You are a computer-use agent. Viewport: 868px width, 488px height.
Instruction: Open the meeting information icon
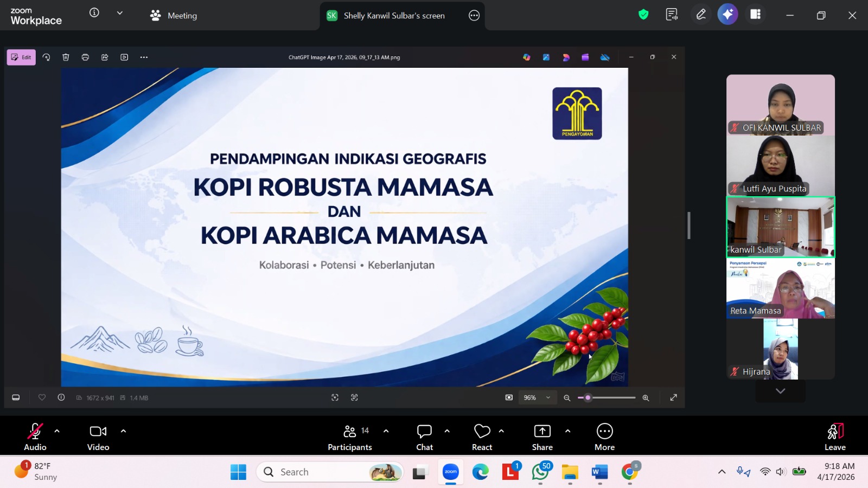pyautogui.click(x=94, y=13)
